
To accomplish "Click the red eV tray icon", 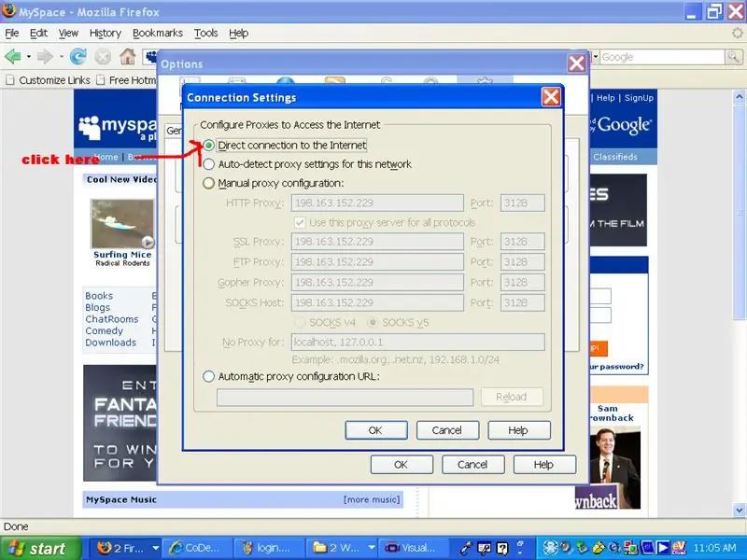I will pyautogui.click(x=679, y=548).
